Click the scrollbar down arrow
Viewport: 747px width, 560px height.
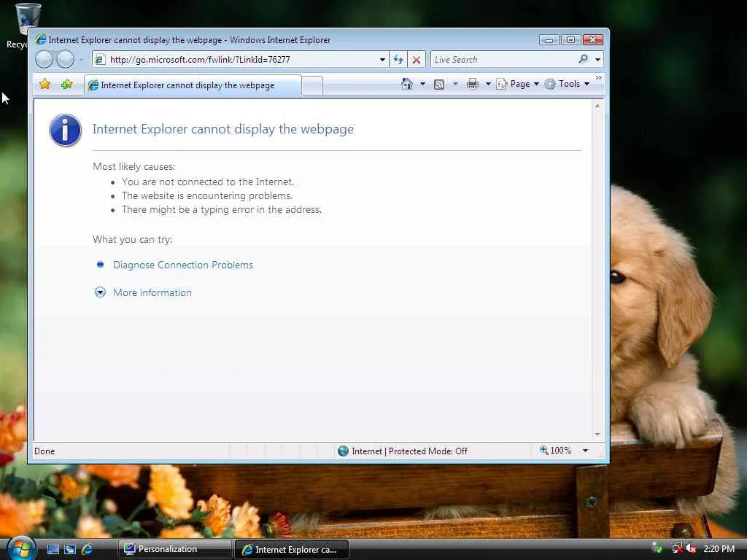tap(597, 435)
